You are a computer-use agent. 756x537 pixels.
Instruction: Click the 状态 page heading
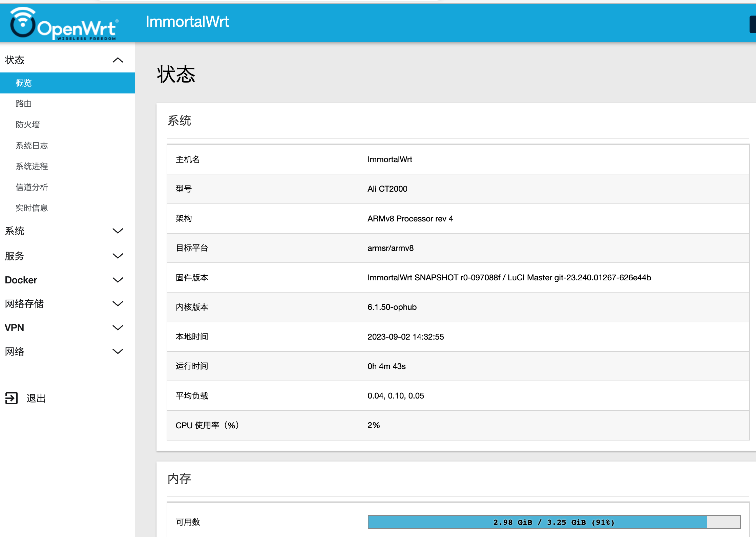point(176,74)
